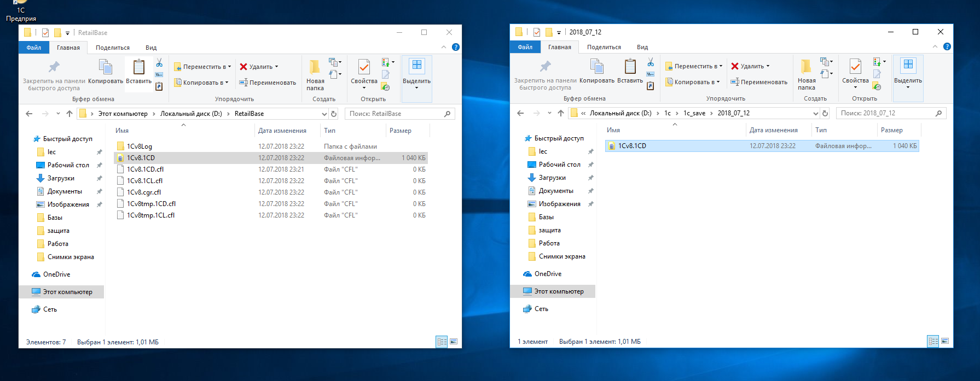Open the 'Вид' tab in the RetailBase window
This screenshot has width=980, height=381.
[151, 48]
